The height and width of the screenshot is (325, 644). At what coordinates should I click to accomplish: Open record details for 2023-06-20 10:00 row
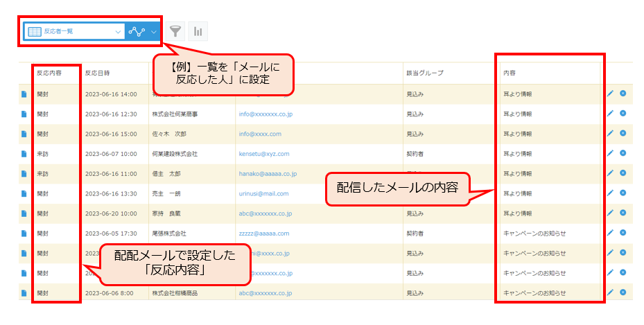24,214
